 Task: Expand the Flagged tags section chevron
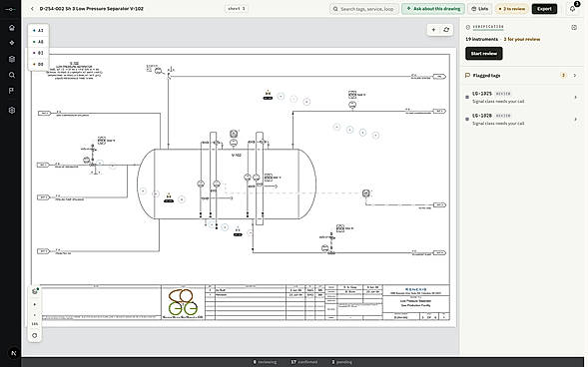click(x=575, y=75)
